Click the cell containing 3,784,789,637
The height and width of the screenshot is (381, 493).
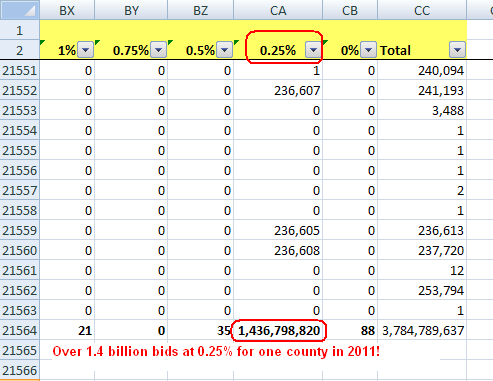[422, 330]
